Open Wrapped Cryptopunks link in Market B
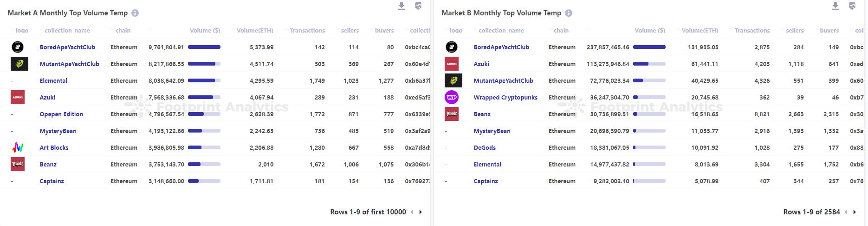Image resolution: width=868 pixels, height=226 pixels. coord(505,98)
